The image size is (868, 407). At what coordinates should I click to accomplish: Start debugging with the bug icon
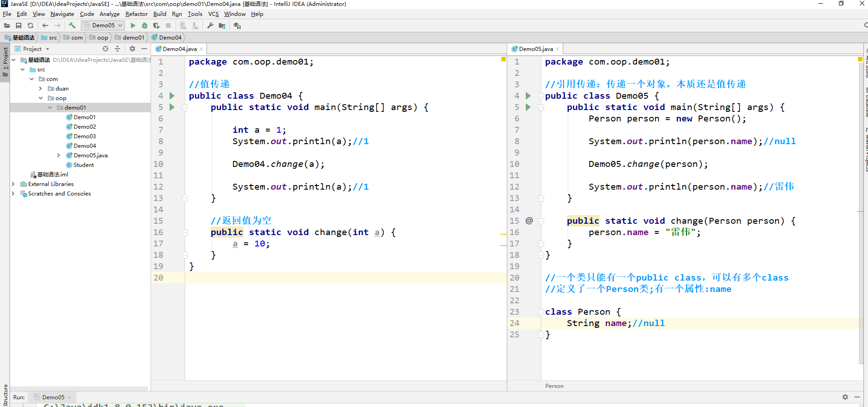(145, 25)
